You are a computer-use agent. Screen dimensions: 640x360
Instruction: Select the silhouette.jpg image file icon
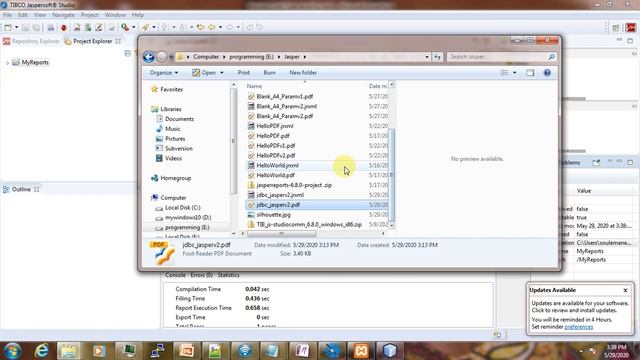click(x=251, y=215)
